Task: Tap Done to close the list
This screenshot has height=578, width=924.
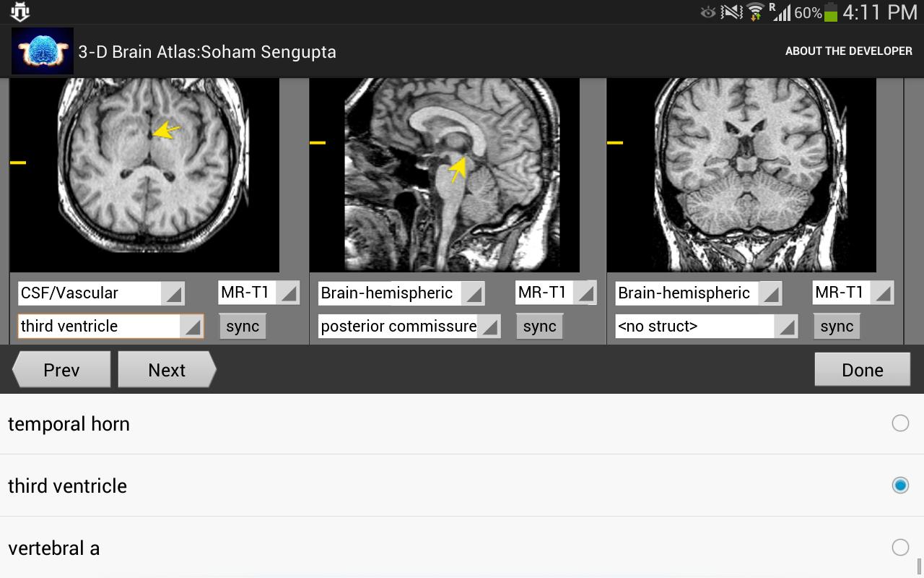Action: (x=863, y=370)
